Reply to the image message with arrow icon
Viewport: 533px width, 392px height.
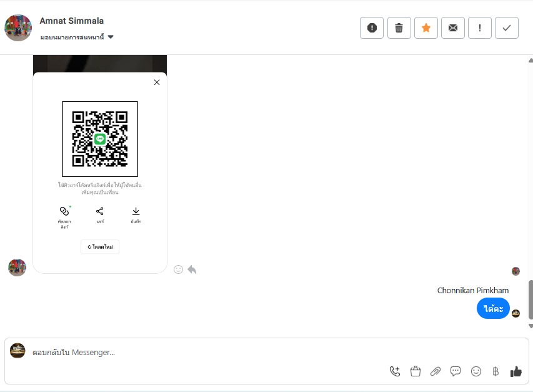[x=192, y=269]
